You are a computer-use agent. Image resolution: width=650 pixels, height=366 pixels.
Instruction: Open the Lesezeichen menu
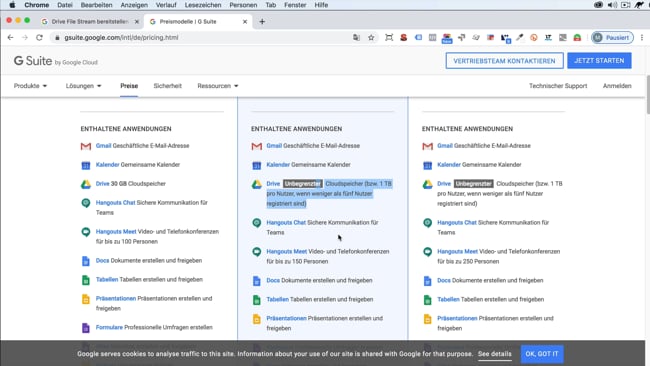coord(203,5)
